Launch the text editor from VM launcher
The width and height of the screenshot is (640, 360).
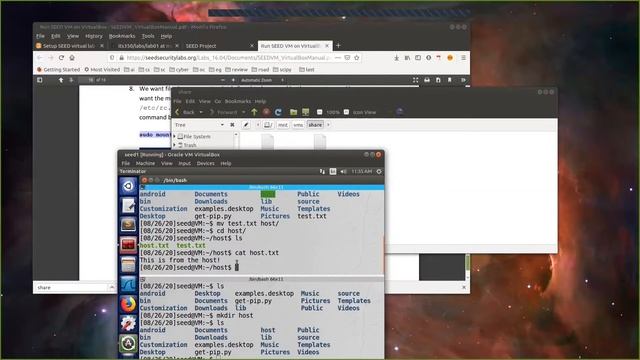pos(128,205)
